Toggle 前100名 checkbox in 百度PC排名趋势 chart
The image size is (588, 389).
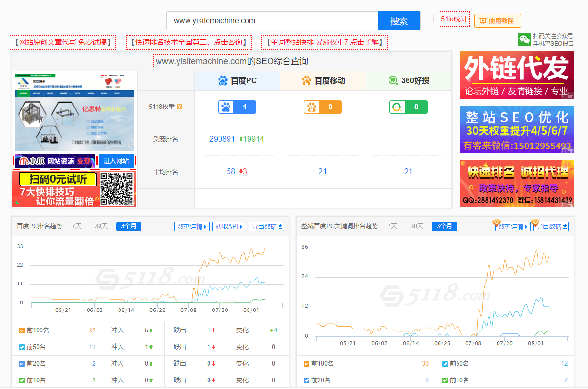(22, 330)
